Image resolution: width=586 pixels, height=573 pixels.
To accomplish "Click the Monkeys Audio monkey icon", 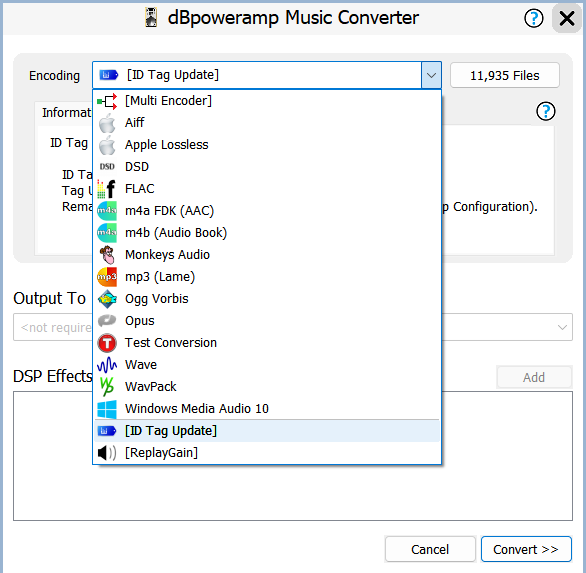I will tap(107, 255).
